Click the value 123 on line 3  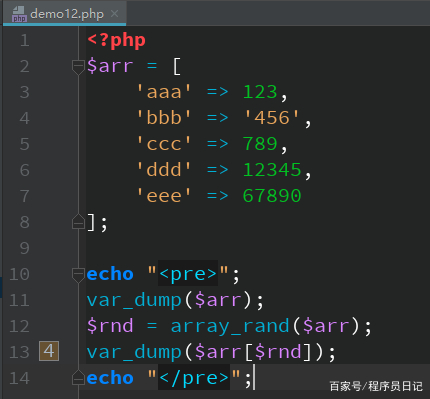260,92
